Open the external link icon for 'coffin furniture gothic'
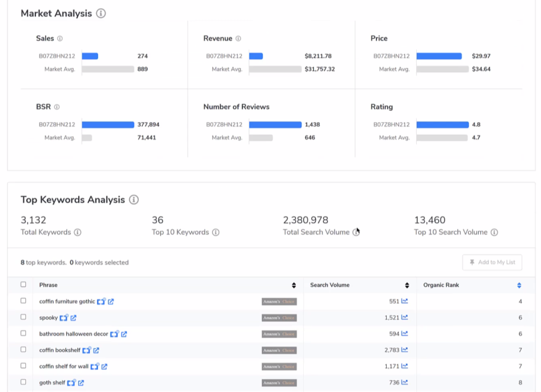 pos(111,302)
